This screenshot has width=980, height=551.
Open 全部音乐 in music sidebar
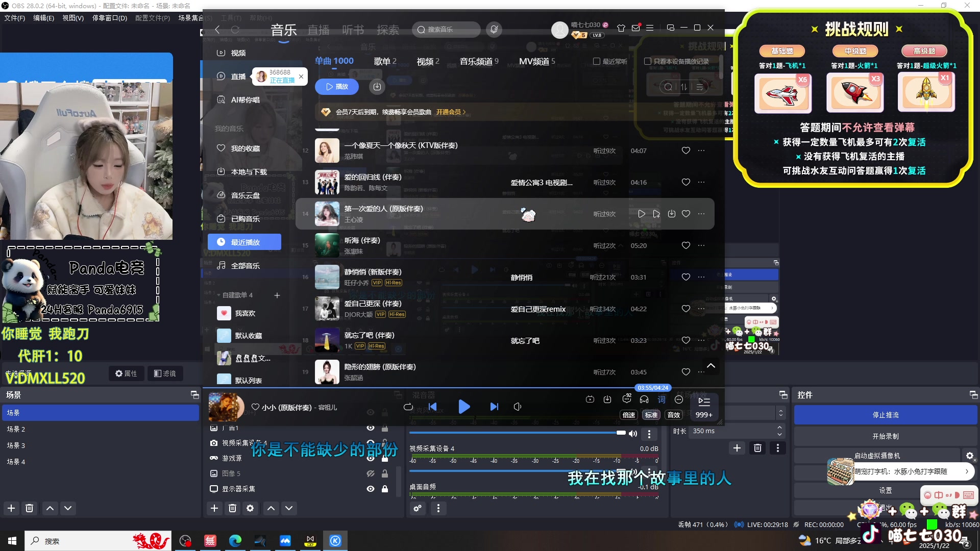245,266
